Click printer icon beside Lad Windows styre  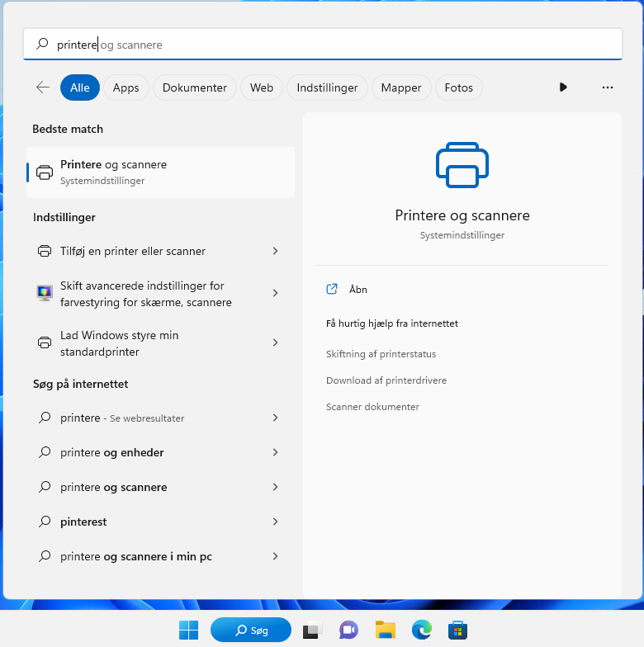(x=45, y=342)
